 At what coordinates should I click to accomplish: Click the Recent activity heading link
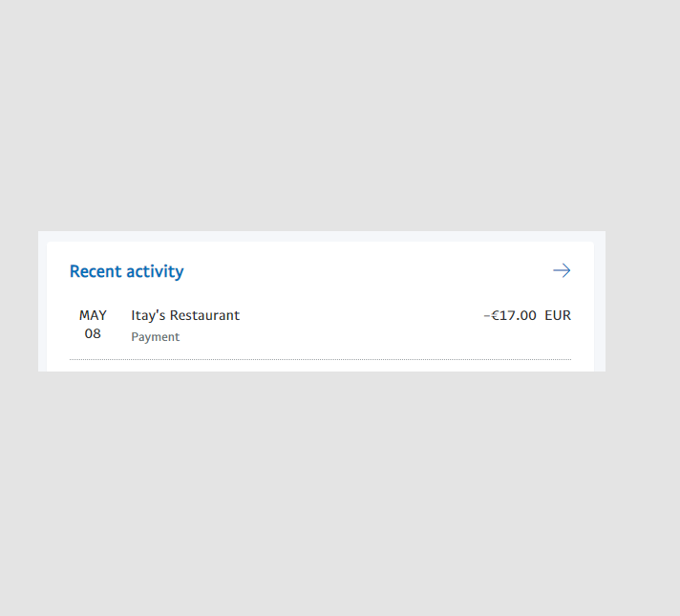[127, 271]
